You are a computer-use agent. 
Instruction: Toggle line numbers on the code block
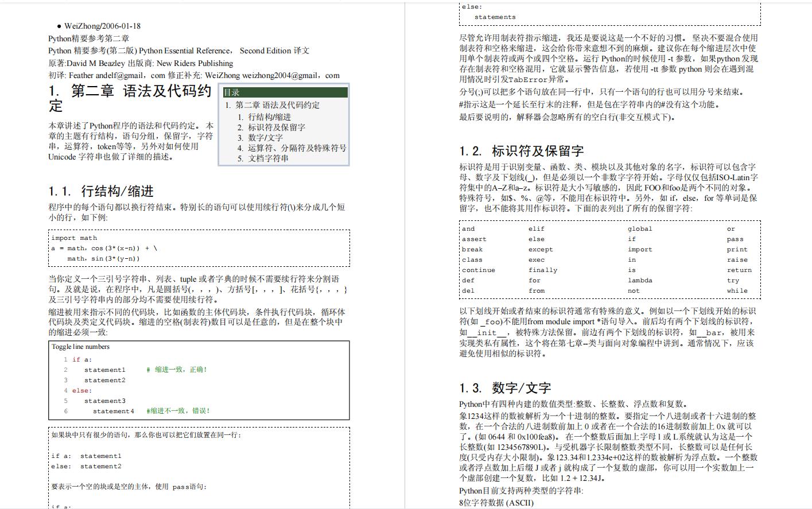80,347
